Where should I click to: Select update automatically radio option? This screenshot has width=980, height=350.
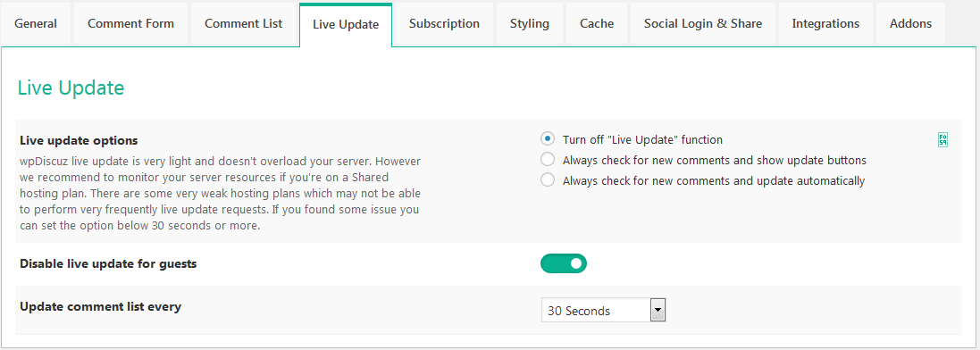[548, 180]
